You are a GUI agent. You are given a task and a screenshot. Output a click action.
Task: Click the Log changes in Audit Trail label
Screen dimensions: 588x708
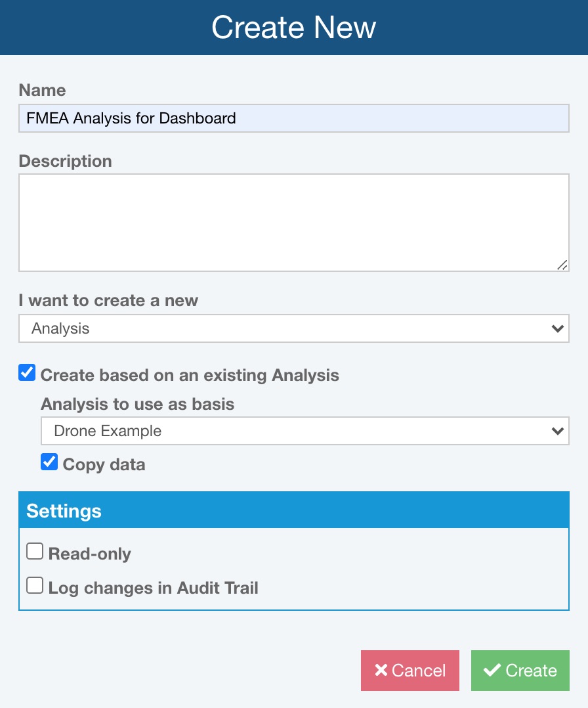[x=154, y=588]
